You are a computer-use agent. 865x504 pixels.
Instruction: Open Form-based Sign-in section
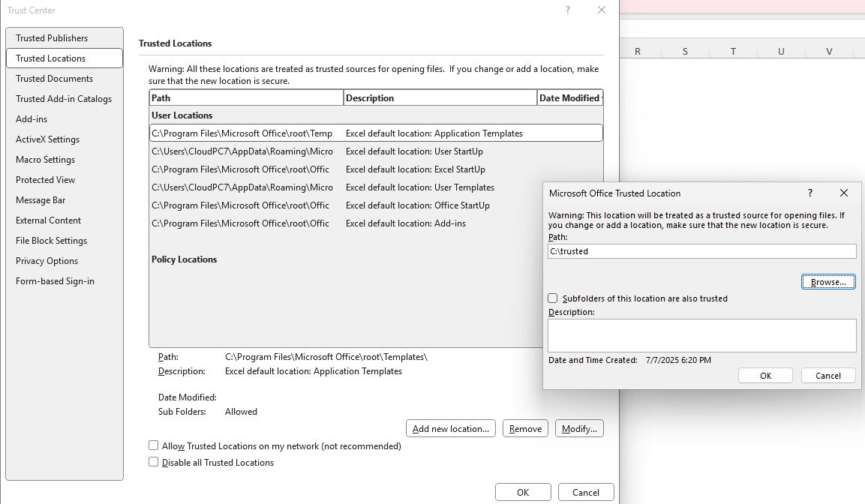pos(65,280)
